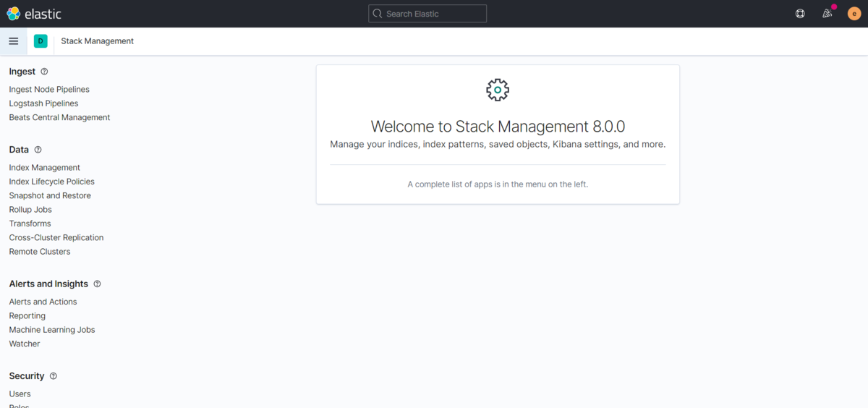Open the Users page
Screen dimensions: 868x408
click(20, 394)
